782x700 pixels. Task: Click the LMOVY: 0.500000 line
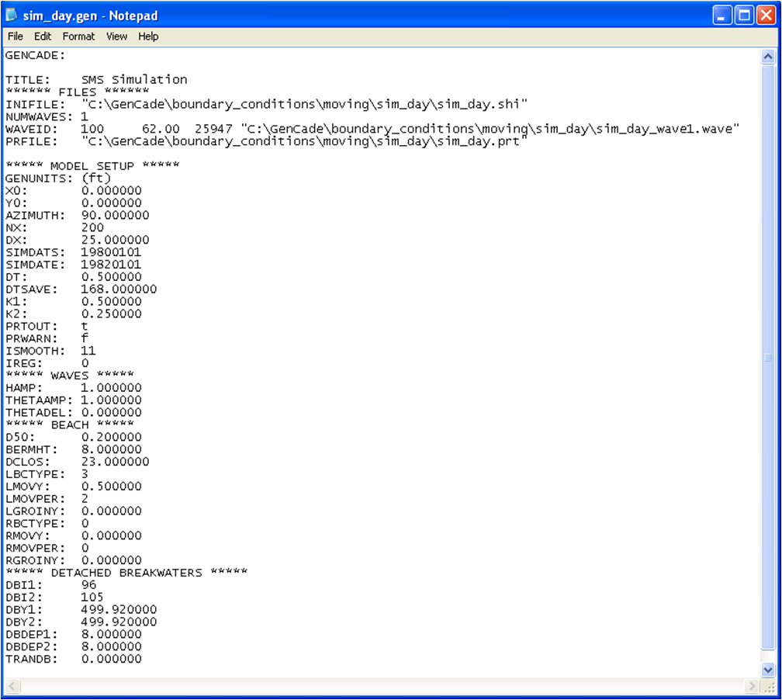pyautogui.click(x=73, y=486)
